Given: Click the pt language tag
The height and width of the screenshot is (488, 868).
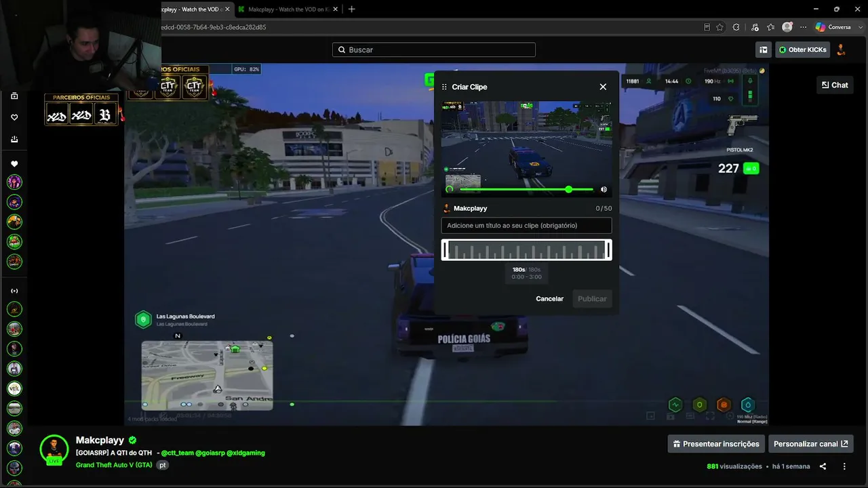Looking at the screenshot, I should coord(163,465).
